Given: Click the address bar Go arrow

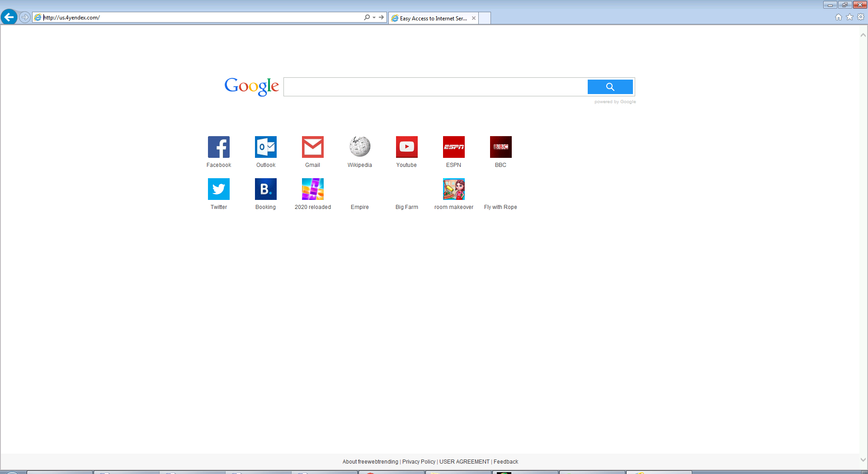Looking at the screenshot, I should click(382, 17).
